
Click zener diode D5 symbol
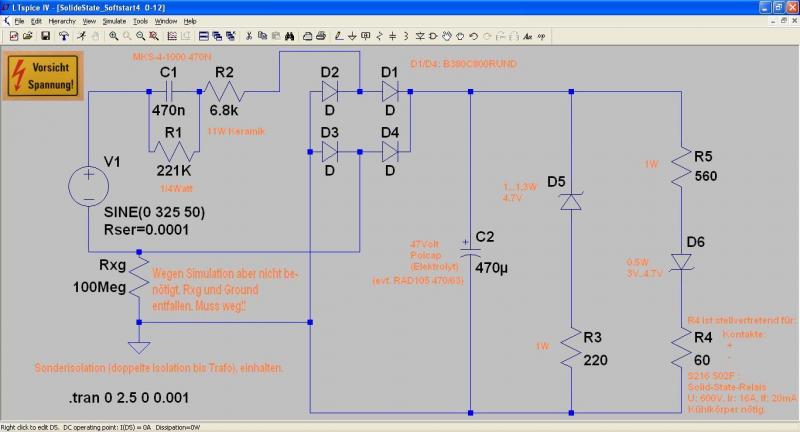(x=571, y=201)
